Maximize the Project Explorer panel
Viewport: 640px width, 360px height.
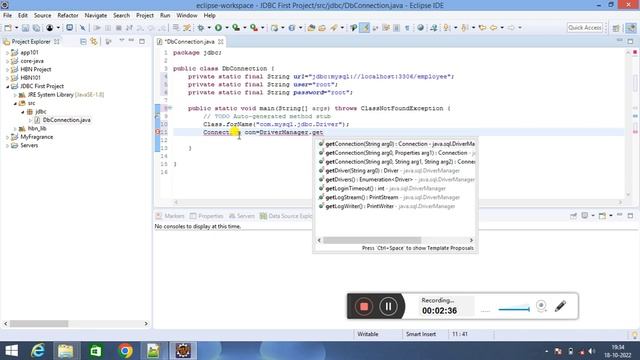[142, 41]
